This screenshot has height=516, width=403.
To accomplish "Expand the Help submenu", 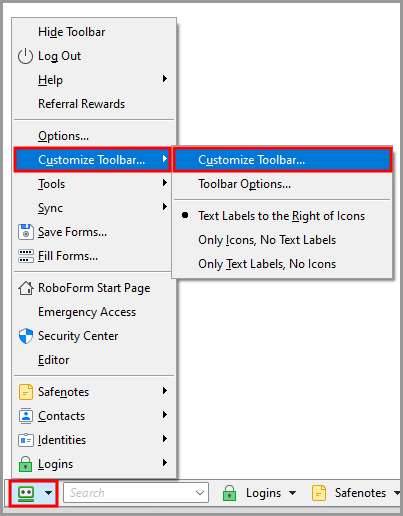I will 94,80.
